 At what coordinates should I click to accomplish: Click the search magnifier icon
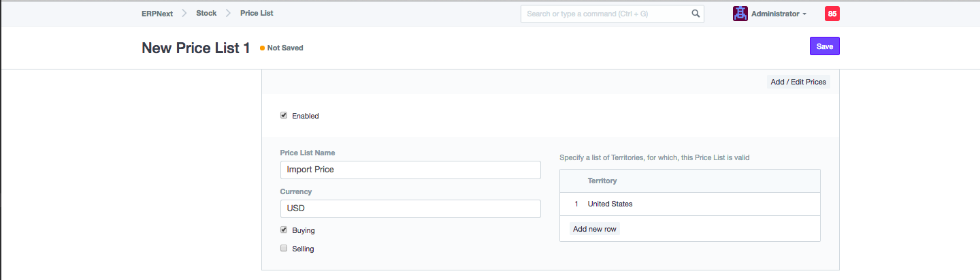[x=696, y=14]
